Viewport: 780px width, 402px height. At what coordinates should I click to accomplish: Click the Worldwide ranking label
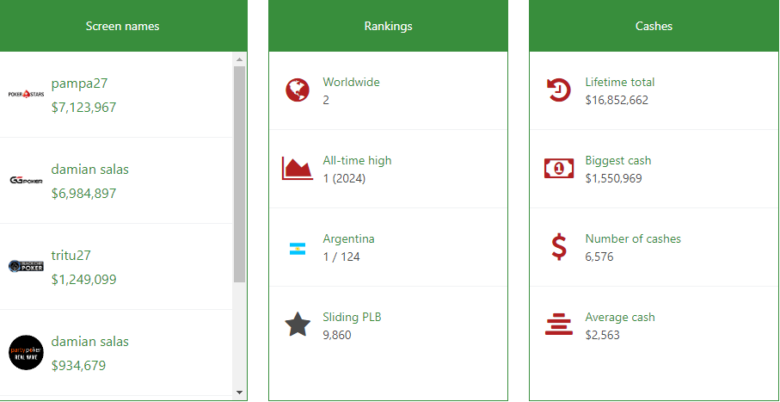tap(351, 82)
